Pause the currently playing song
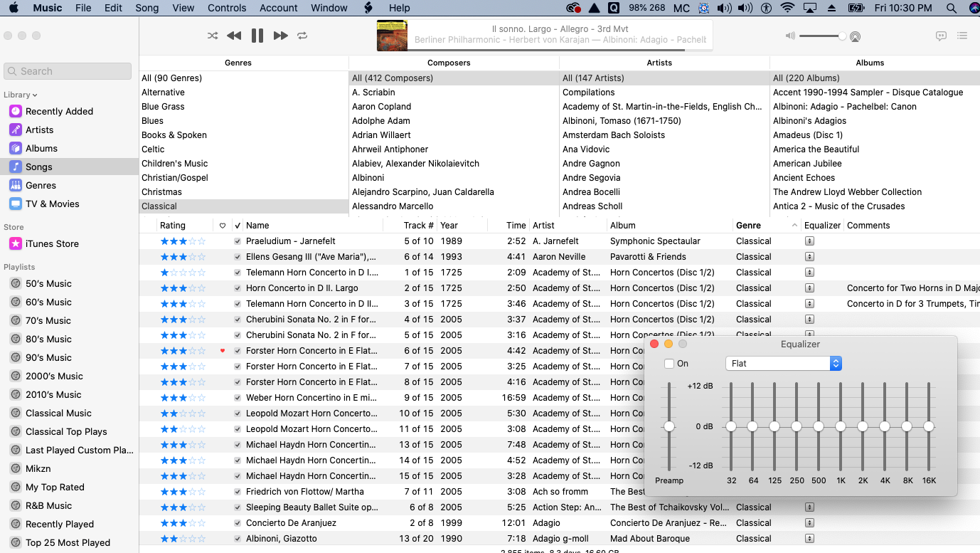Screen dimensions: 980x553 tap(257, 36)
